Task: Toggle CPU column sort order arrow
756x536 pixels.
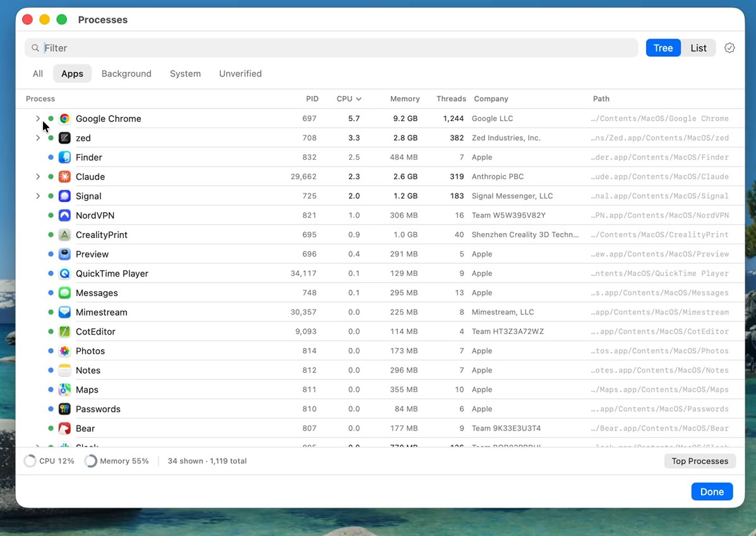Action: 359,99
